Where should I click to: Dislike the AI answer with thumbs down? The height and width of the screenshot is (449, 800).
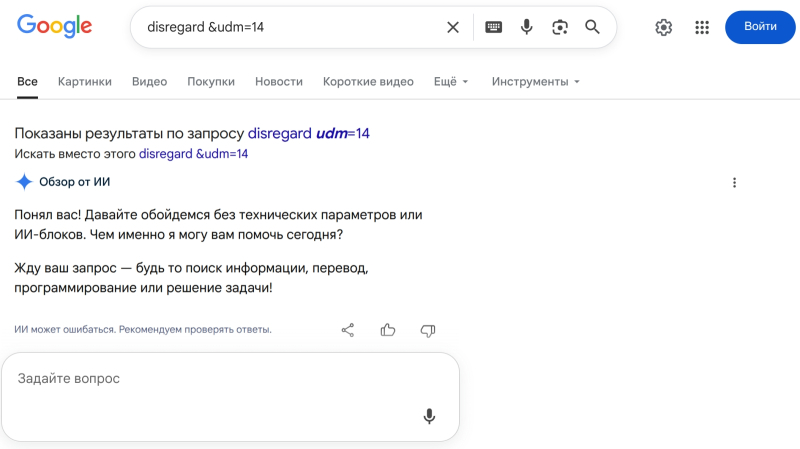tap(428, 331)
